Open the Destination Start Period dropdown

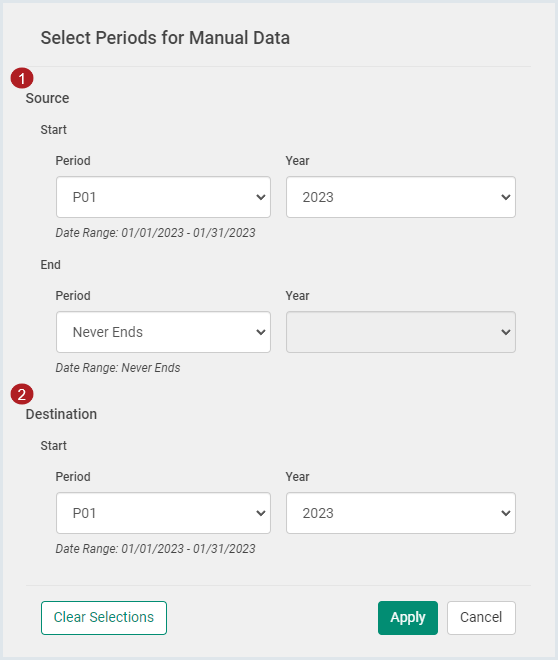pyautogui.click(x=163, y=513)
